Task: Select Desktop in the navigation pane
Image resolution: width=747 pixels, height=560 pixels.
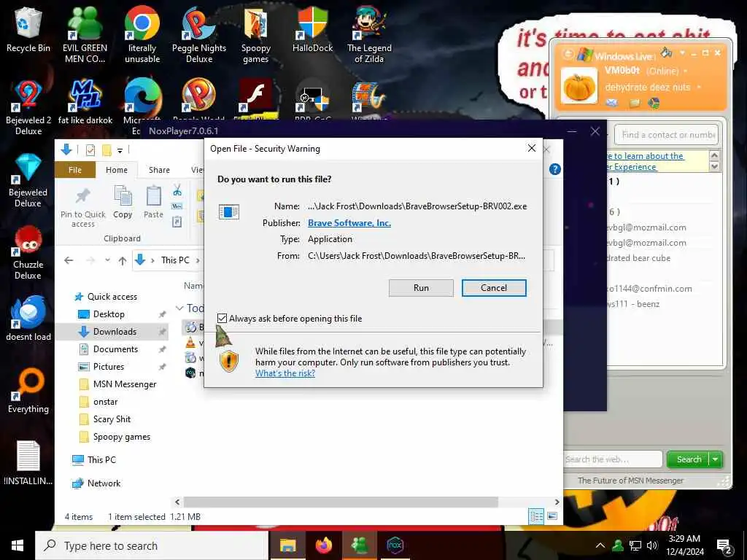Action: pos(109,314)
